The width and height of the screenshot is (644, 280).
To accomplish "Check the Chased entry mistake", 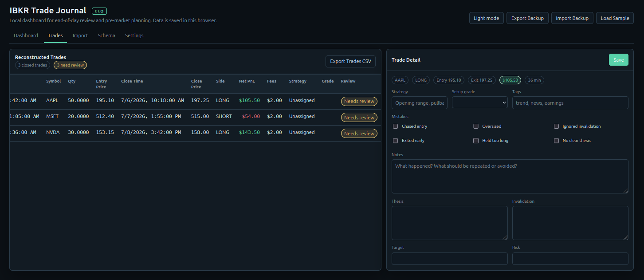I will pos(396,126).
